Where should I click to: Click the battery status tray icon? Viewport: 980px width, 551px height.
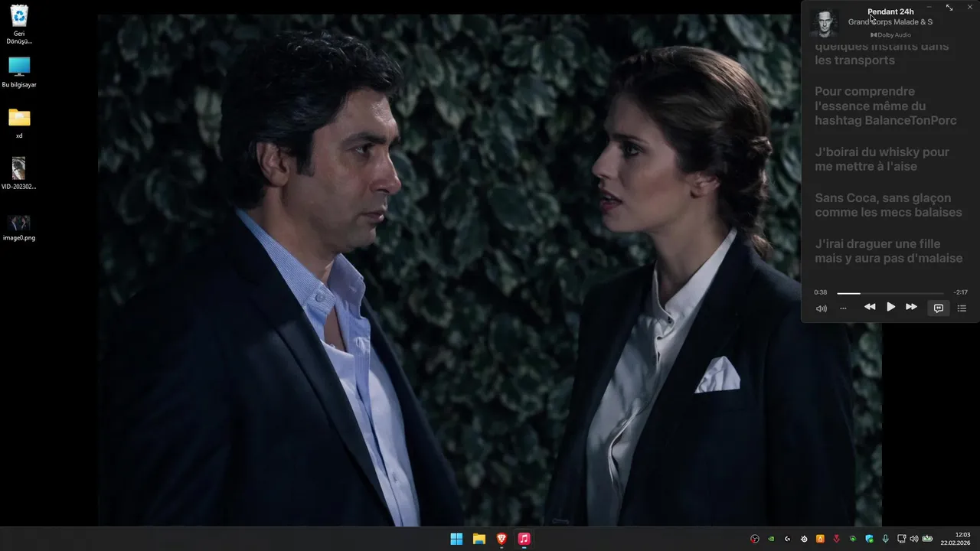pos(927,539)
